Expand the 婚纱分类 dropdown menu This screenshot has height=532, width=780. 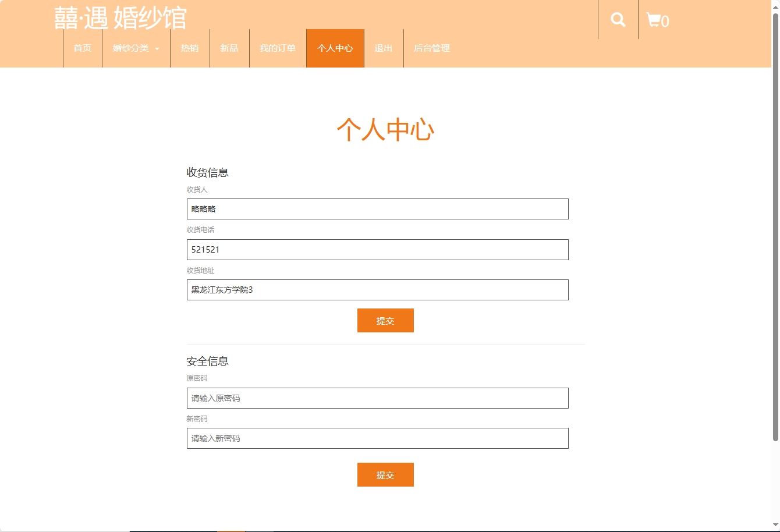click(x=131, y=48)
